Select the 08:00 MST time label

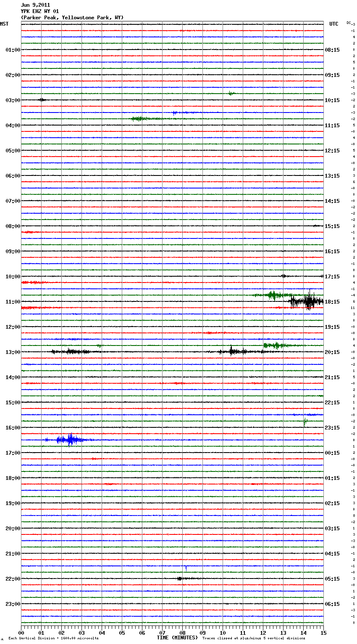pyautogui.click(x=13, y=226)
